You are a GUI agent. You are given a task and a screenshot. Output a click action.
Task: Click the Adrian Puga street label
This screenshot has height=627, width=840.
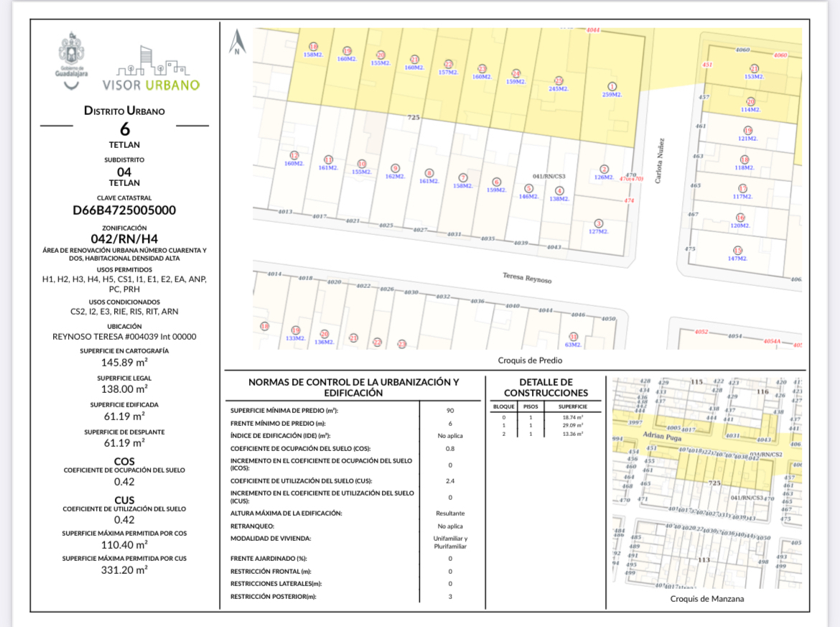pos(663,435)
